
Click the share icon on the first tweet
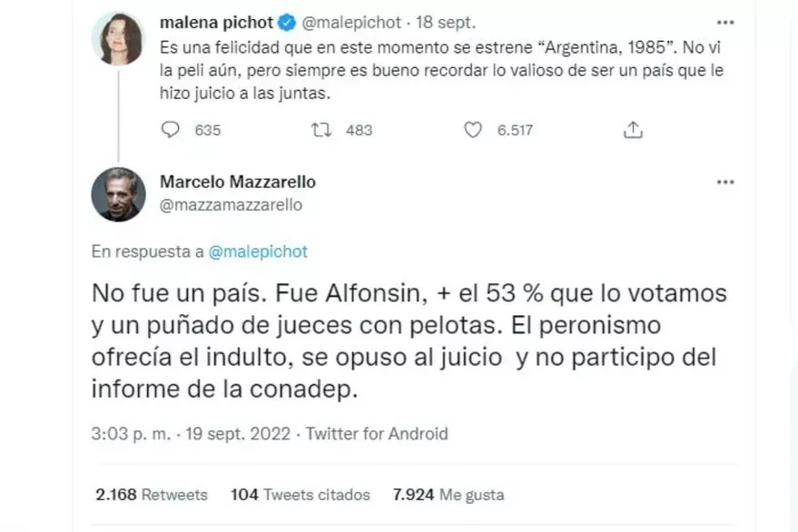tap(633, 130)
